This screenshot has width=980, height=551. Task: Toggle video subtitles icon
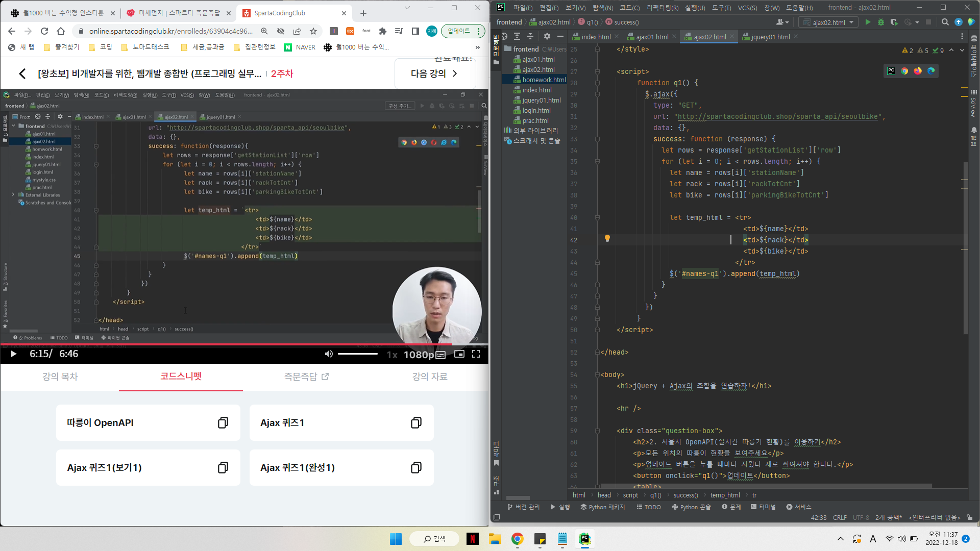tap(441, 355)
